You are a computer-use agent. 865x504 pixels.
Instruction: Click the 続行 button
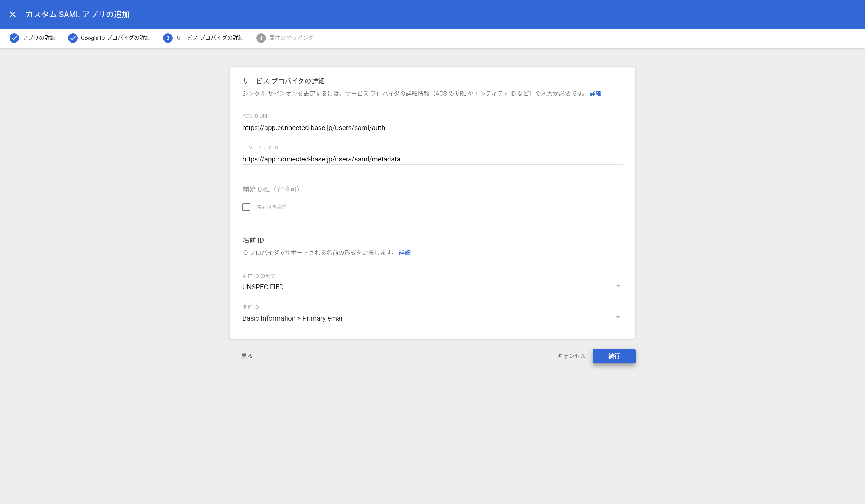click(x=614, y=356)
